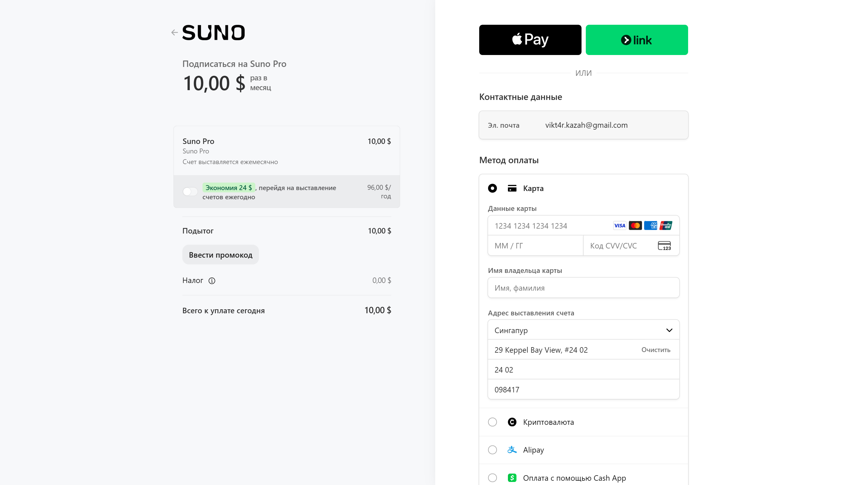Click the Оплата с помощью Cash App label
868x485 pixels.
[574, 478]
